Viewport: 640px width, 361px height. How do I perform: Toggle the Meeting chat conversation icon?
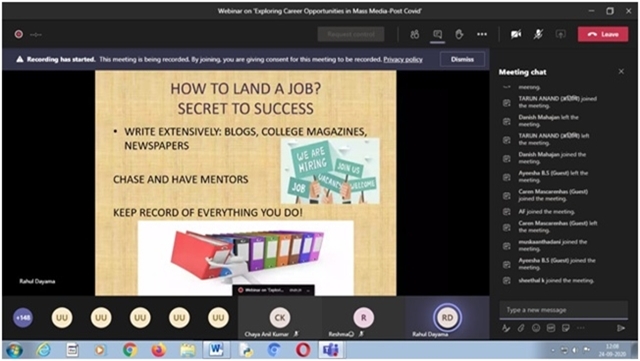tap(438, 35)
